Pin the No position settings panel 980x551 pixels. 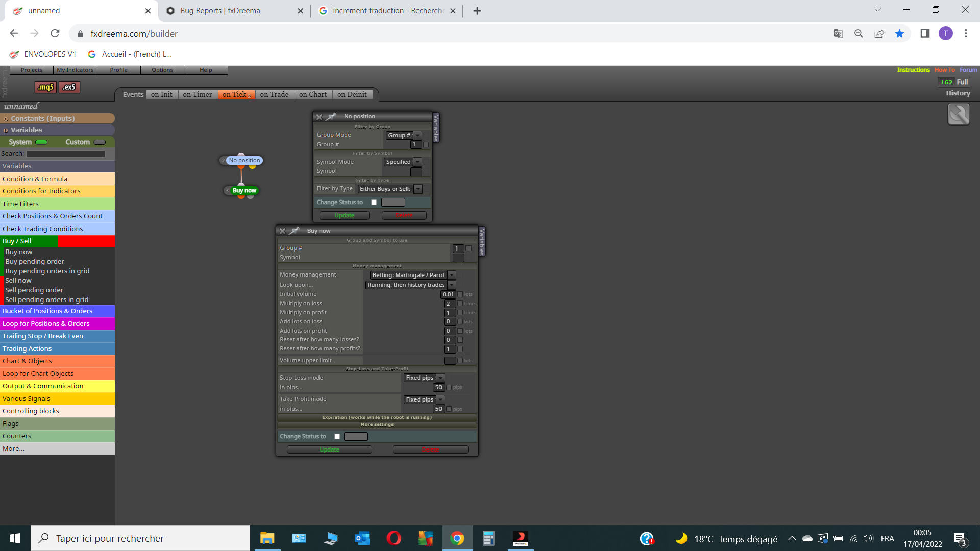331,117
